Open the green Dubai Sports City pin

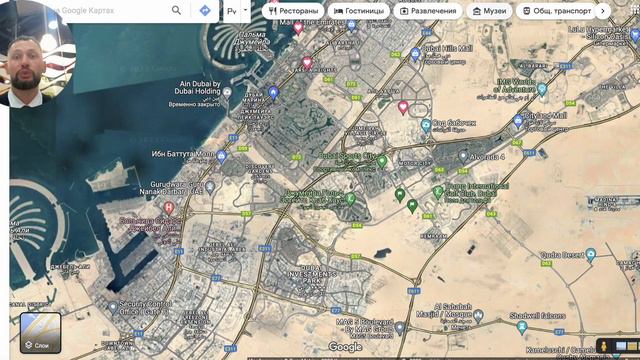pos(382,161)
